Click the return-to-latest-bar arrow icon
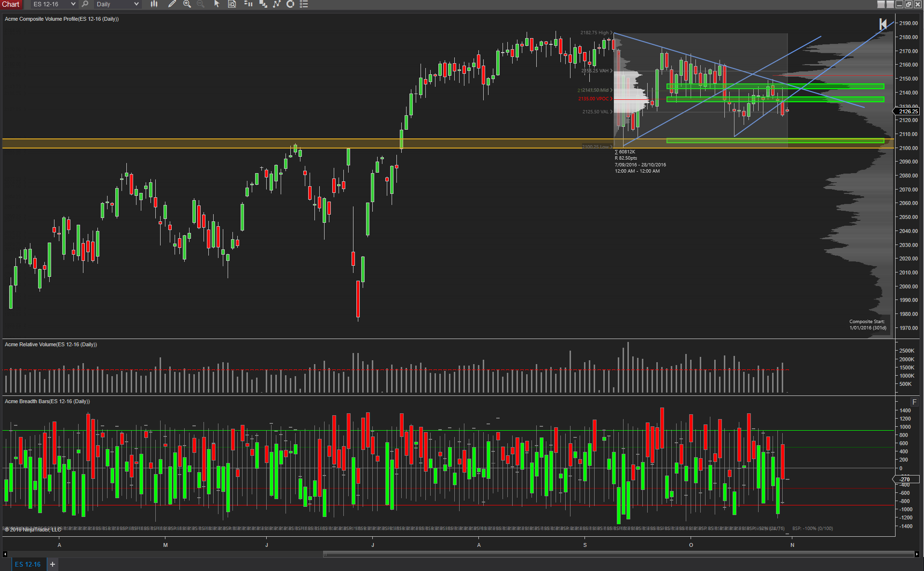This screenshot has height=571, width=924. tap(883, 24)
